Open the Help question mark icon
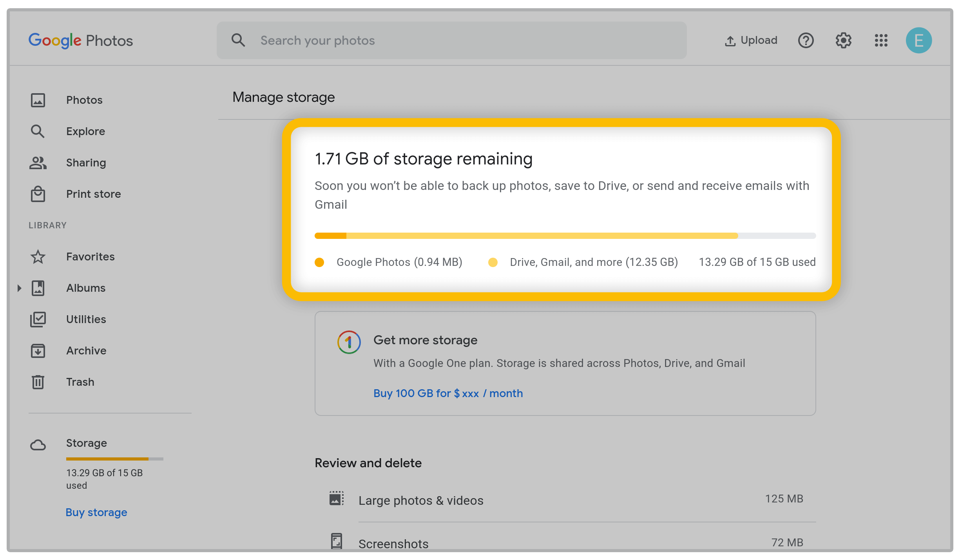The height and width of the screenshot is (560, 960). [x=806, y=40]
